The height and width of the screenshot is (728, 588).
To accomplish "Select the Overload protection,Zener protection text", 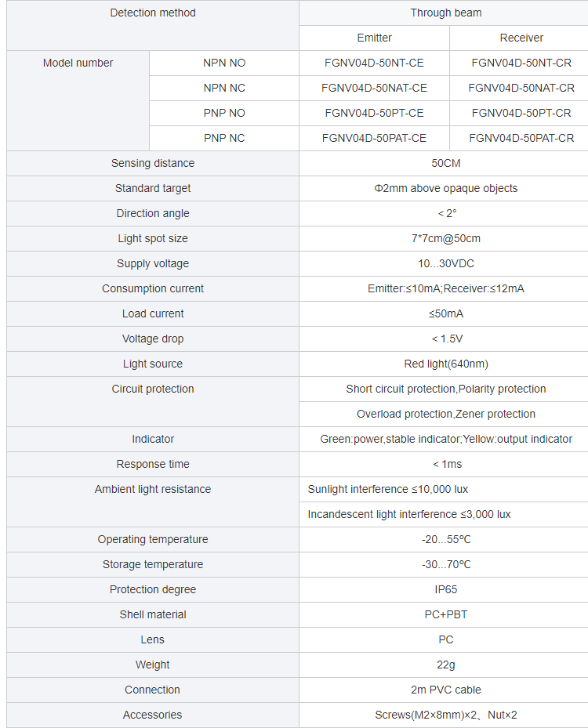I will (446, 414).
